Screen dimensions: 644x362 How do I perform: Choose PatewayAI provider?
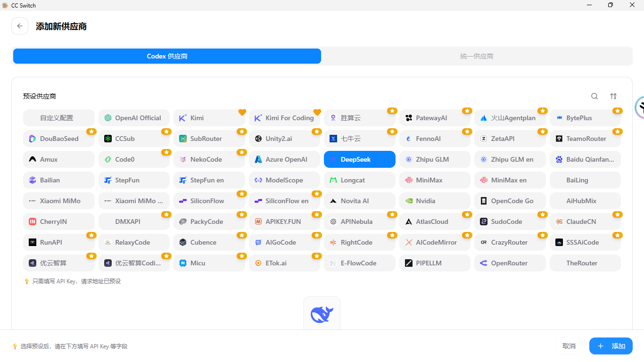point(435,118)
